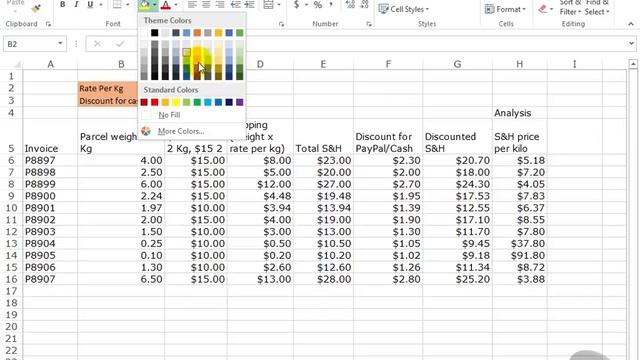The image size is (640, 360).
Task: Select column E header
Action: point(323,64)
